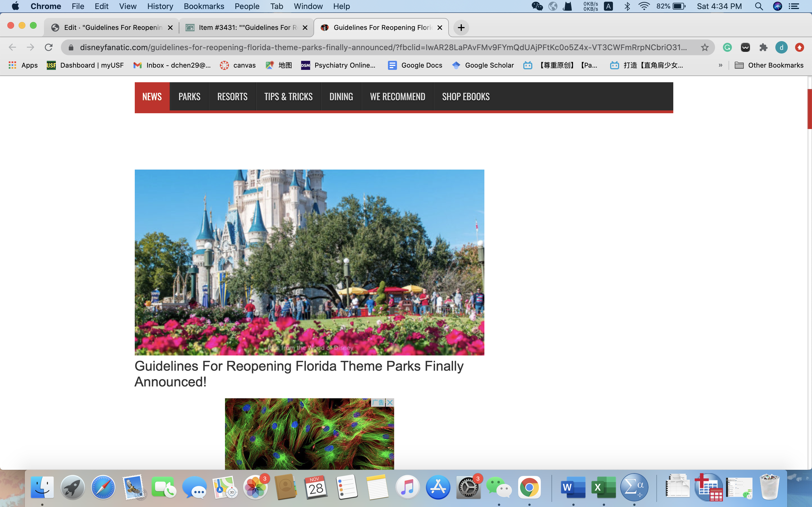Open the Chrome extensions puzzle icon

pos(763,47)
